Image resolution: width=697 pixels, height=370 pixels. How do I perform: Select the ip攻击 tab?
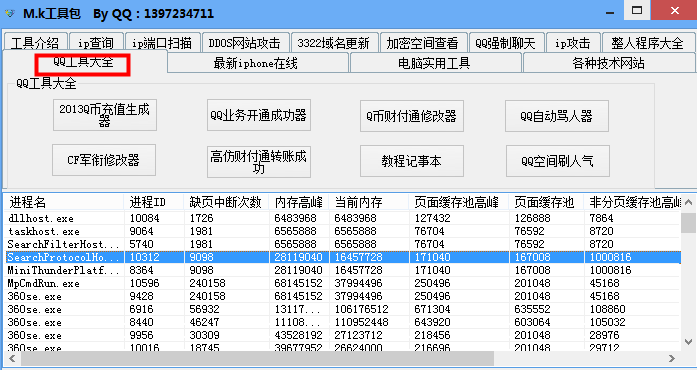(573, 43)
